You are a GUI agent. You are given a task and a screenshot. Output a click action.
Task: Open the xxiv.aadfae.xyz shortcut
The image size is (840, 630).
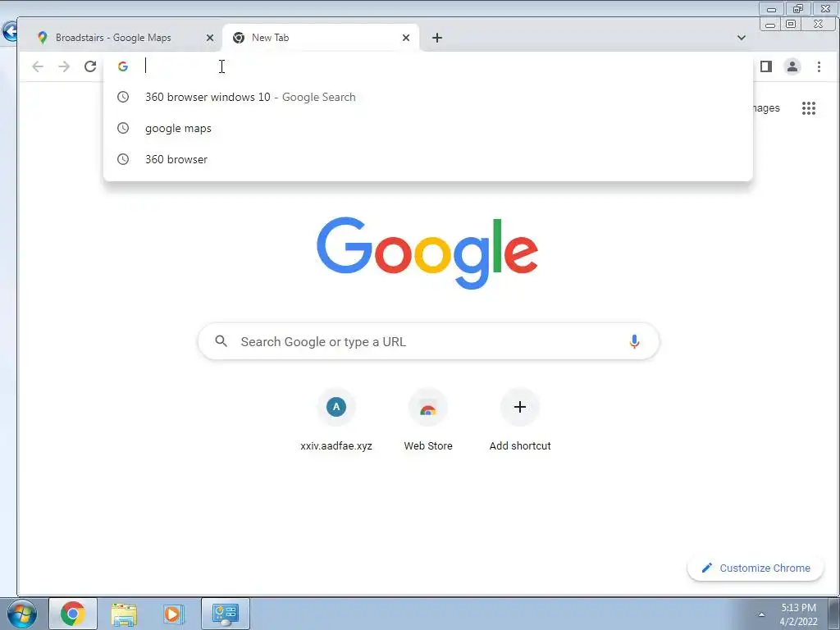point(336,419)
